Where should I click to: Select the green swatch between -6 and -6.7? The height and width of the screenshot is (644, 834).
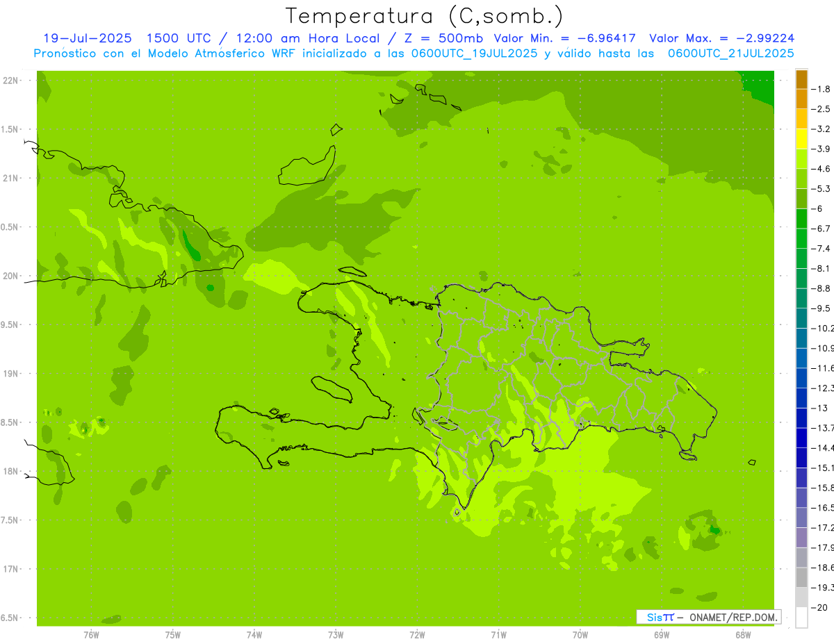801,219
